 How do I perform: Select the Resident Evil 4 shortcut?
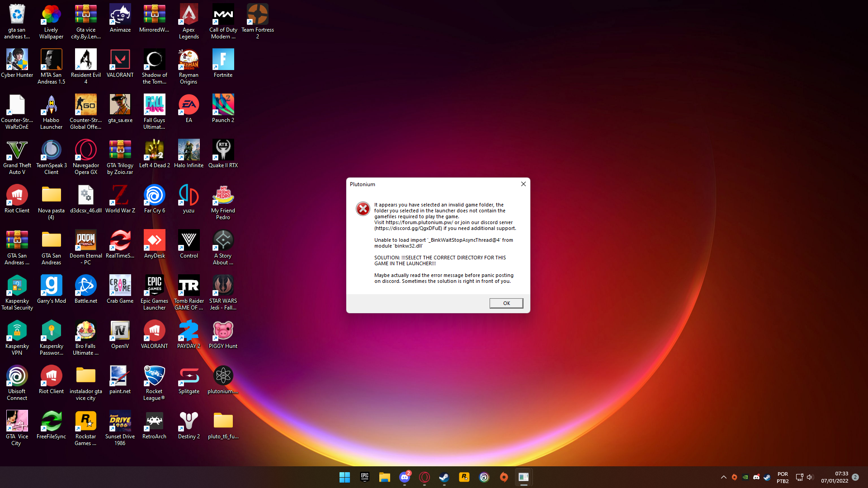point(86,67)
